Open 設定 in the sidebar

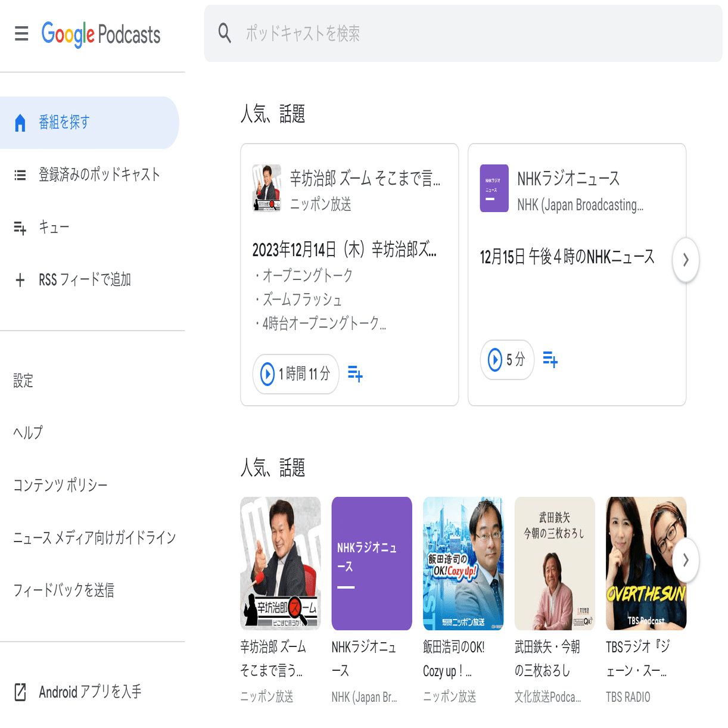(23, 381)
